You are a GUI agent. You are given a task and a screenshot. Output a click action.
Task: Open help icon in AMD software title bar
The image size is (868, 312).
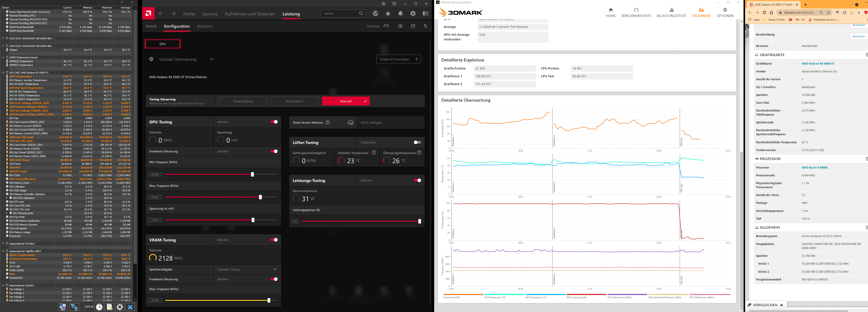(x=394, y=4)
